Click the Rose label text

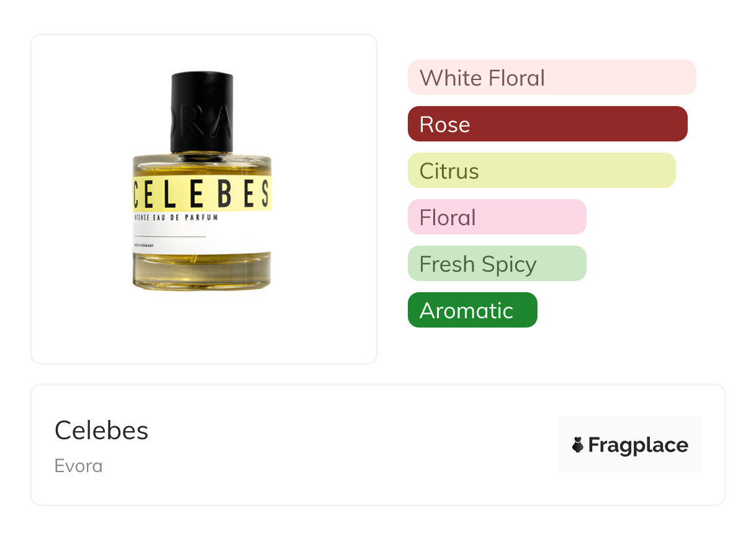(x=444, y=125)
